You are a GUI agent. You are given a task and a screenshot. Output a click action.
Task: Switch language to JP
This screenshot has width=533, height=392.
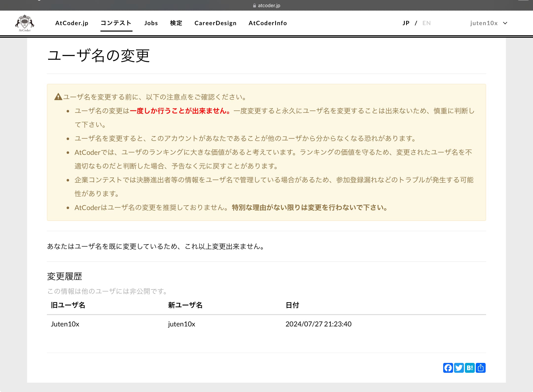[406, 23]
